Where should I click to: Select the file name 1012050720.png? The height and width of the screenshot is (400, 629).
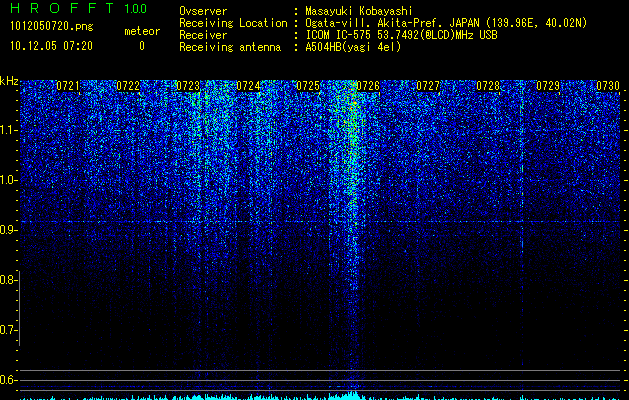pos(52,27)
